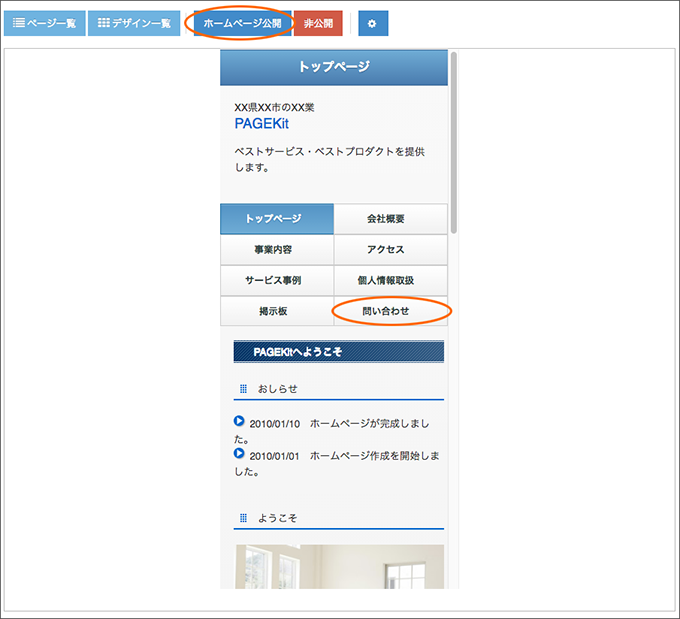Click the ベストサービス・ベストプロダクト description text
Screen dimensions: 680x619
pos(330,159)
